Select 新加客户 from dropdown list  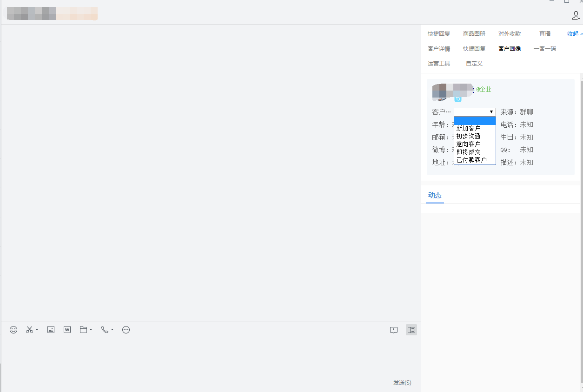[469, 129]
